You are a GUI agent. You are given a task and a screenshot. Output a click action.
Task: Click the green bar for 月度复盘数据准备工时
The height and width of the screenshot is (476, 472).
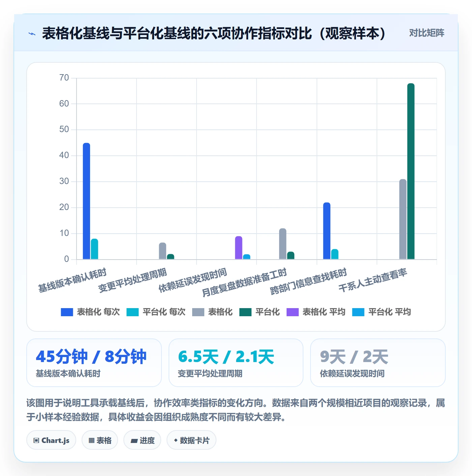click(x=291, y=256)
